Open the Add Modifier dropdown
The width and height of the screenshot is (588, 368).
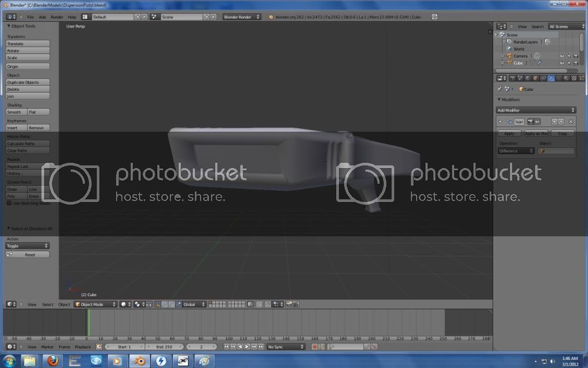[x=536, y=110]
